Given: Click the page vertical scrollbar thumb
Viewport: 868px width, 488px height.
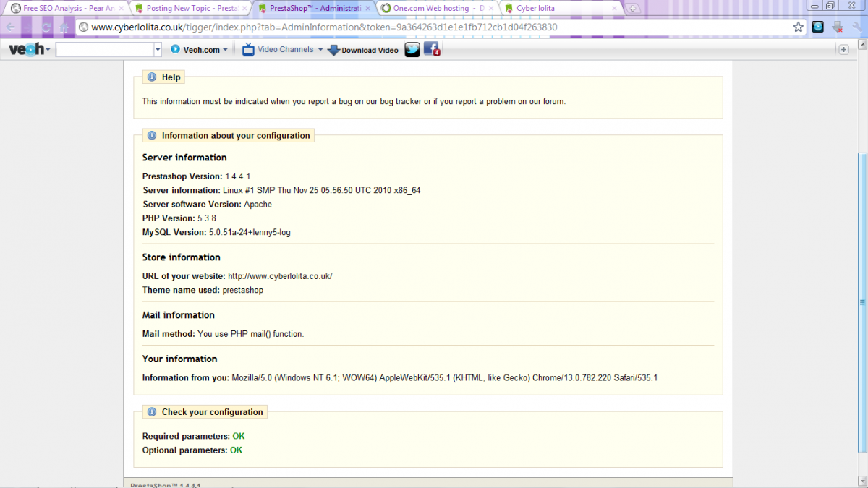Looking at the screenshot, I should (x=861, y=302).
